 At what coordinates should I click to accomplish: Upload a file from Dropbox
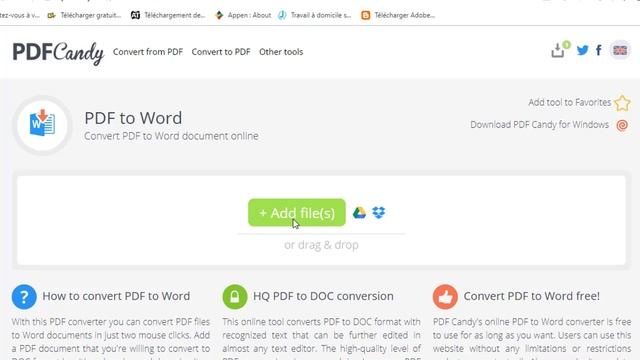(379, 213)
